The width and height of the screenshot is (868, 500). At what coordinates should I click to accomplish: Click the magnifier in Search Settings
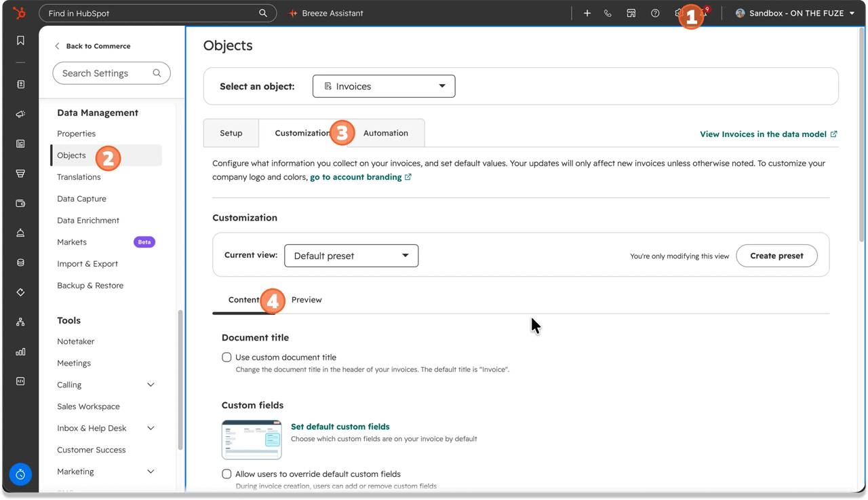157,73
